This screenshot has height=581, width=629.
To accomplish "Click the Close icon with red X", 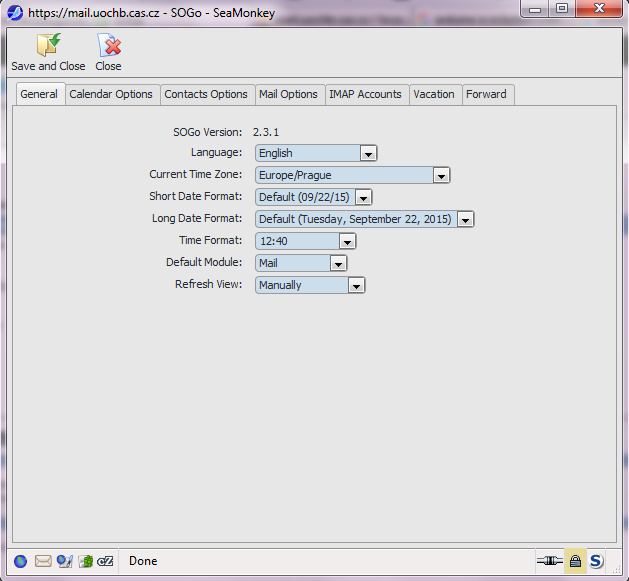I will pyautogui.click(x=109, y=45).
